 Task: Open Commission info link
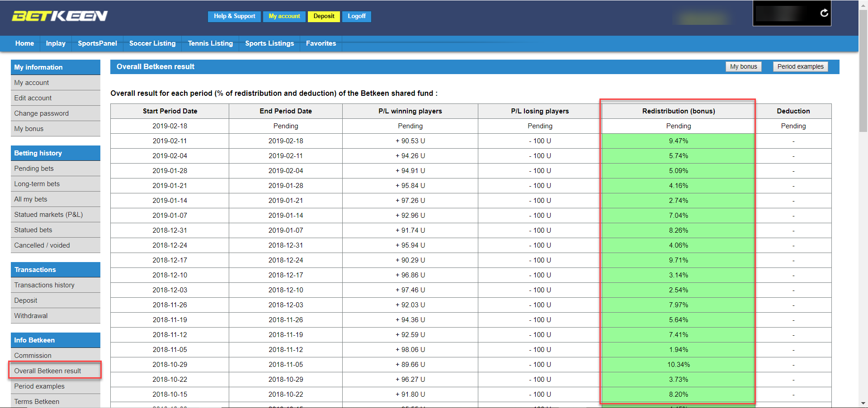point(56,356)
